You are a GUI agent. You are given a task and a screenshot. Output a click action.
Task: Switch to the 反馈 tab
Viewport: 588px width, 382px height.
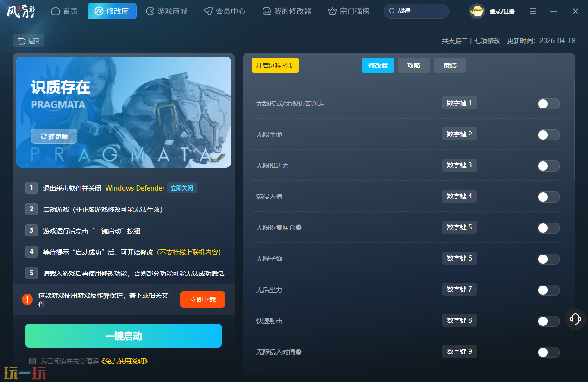(450, 65)
